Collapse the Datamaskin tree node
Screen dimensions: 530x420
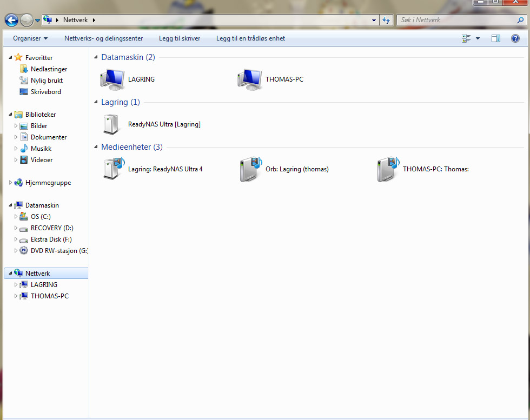(10, 205)
